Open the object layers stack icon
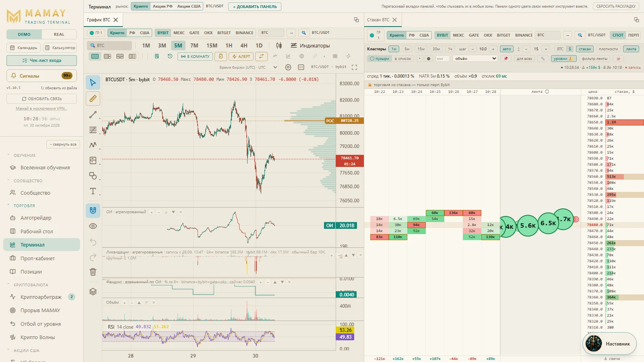Screen dimensions: 644x362 point(93,292)
